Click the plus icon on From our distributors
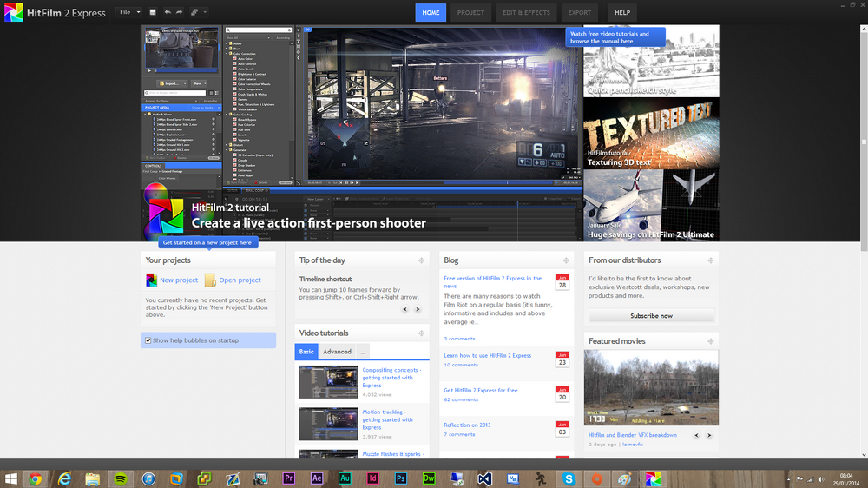 tap(710, 260)
